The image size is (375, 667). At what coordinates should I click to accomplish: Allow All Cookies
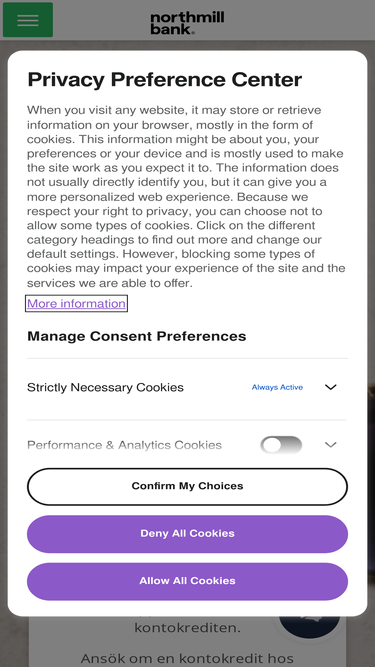[x=188, y=581]
